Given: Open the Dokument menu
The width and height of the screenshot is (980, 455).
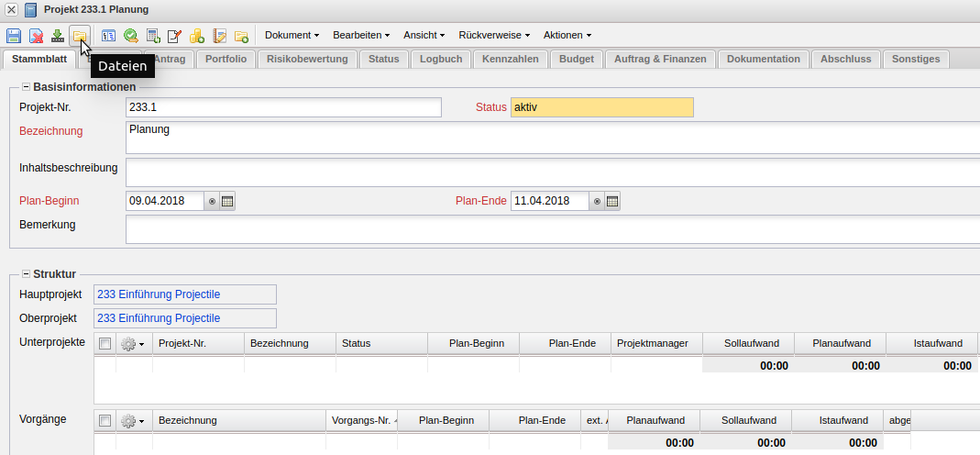Looking at the screenshot, I should tap(292, 36).
